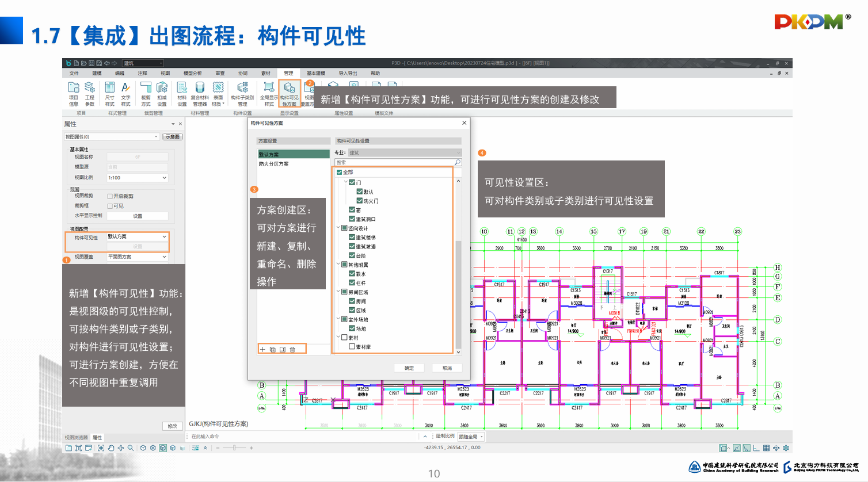This screenshot has height=482, width=868.
Task: Click the 工程参数 ribbon icon
Action: 90,92
